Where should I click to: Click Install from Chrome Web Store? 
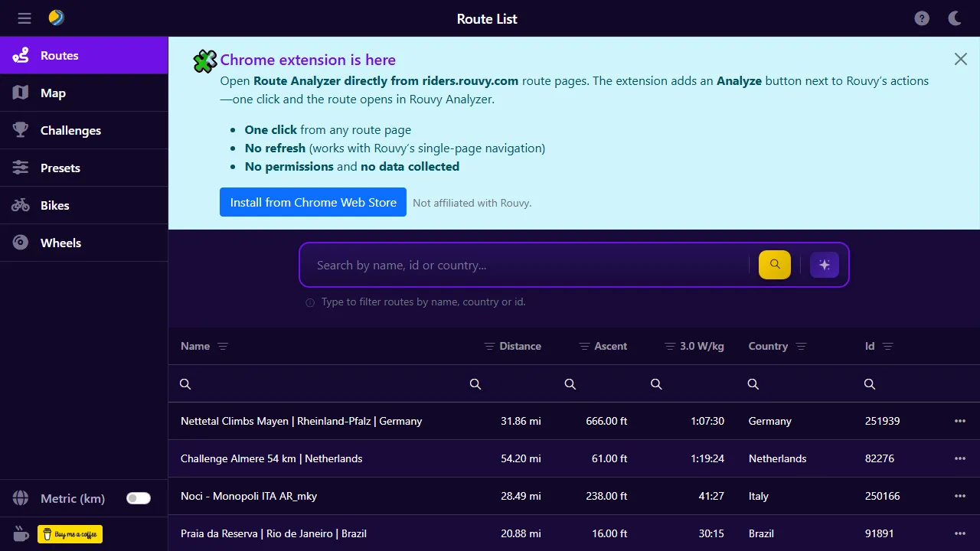pyautogui.click(x=312, y=202)
